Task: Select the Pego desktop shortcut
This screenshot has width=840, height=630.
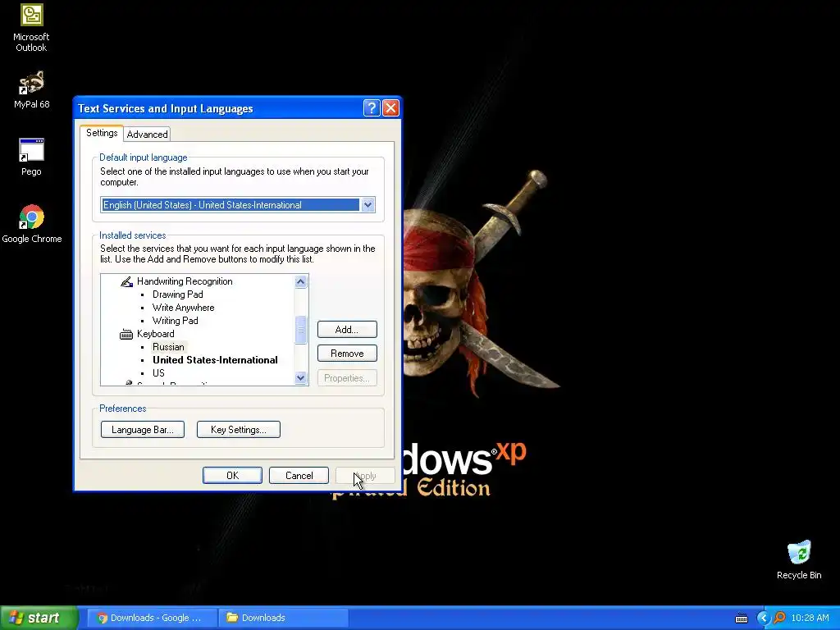Action: (31, 157)
